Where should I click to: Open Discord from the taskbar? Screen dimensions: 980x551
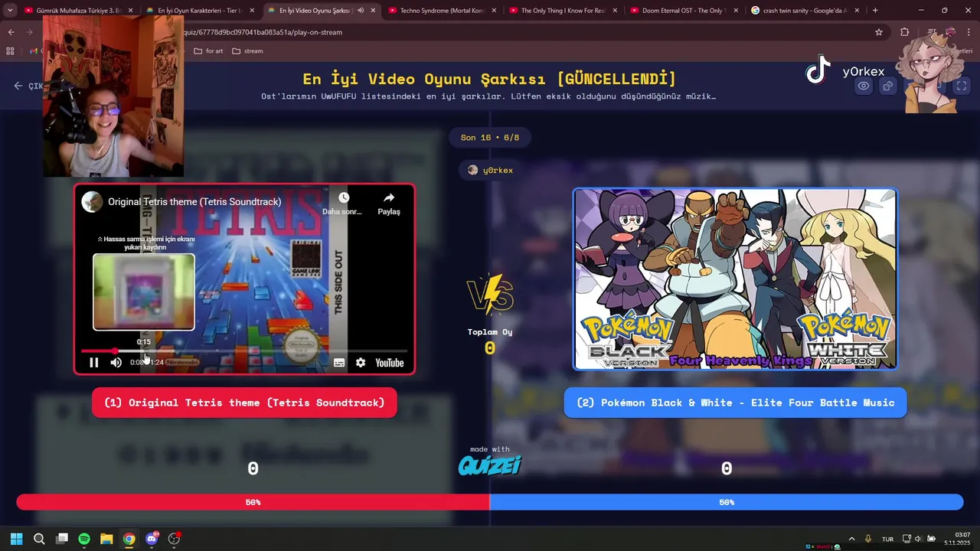[x=152, y=539]
